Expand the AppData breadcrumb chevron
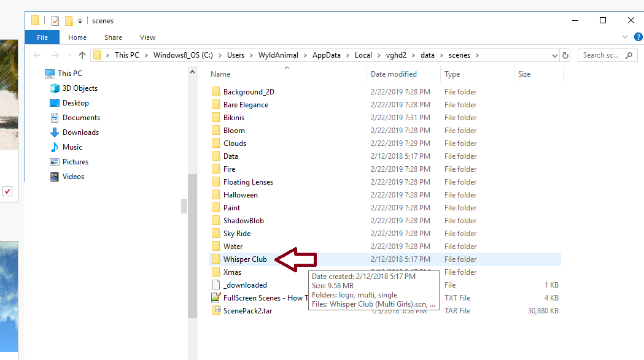 point(350,55)
